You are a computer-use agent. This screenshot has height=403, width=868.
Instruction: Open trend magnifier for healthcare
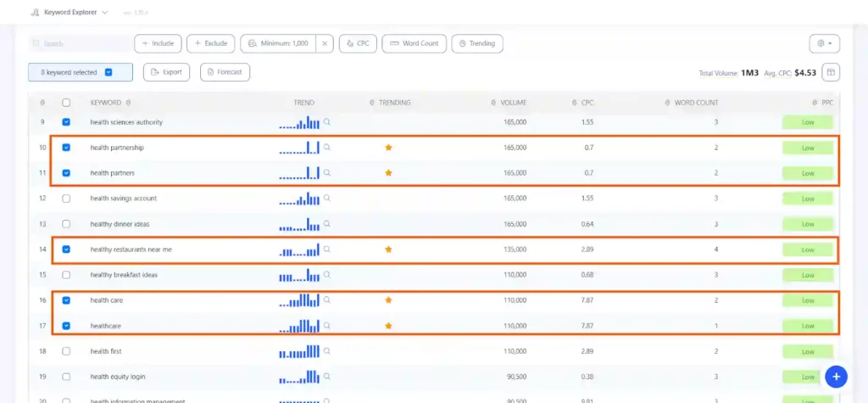327,326
